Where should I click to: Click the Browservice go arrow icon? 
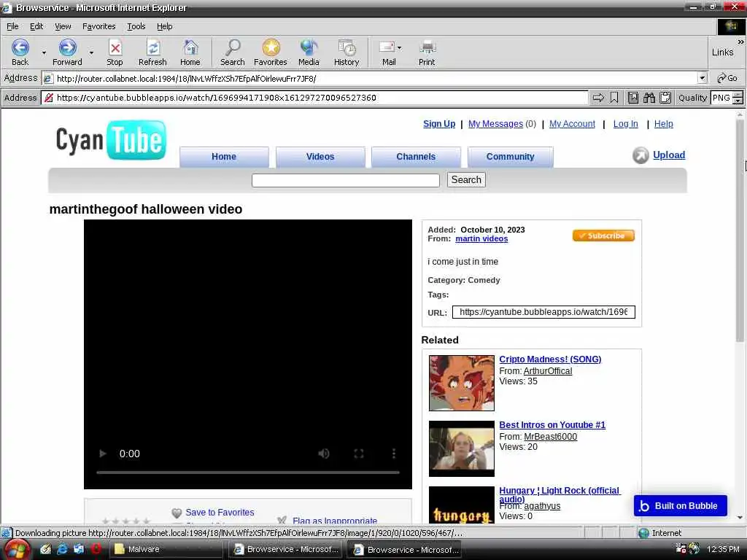click(598, 98)
